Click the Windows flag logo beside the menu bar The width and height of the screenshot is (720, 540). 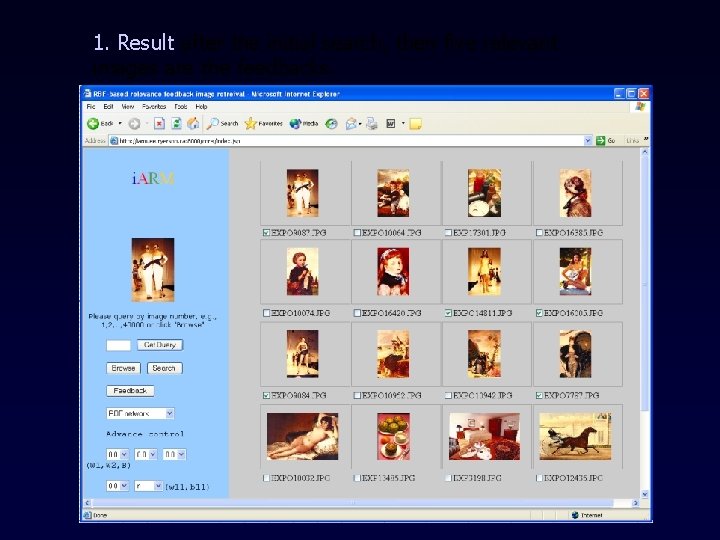point(641,107)
